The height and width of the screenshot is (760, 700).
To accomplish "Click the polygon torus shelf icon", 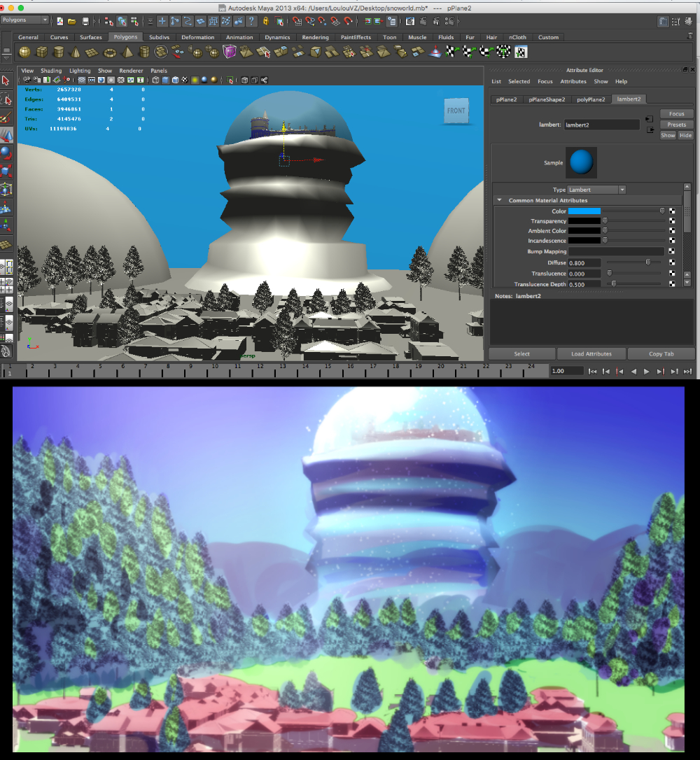I will click(110, 52).
